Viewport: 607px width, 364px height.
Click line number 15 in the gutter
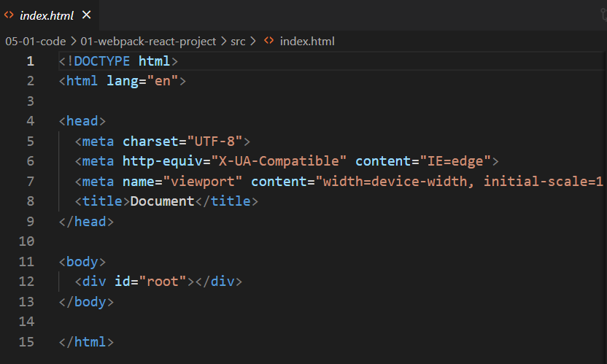click(27, 341)
